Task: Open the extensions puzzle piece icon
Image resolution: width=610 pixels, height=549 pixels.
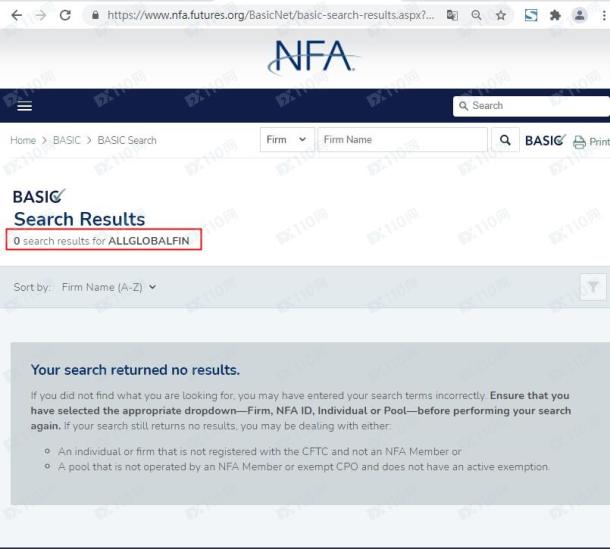Action: 555,16
